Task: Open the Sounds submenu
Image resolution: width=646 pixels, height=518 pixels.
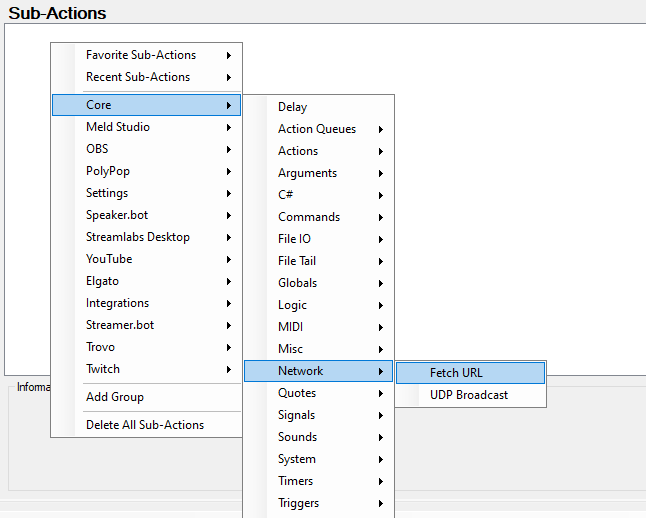Action: tap(297, 437)
